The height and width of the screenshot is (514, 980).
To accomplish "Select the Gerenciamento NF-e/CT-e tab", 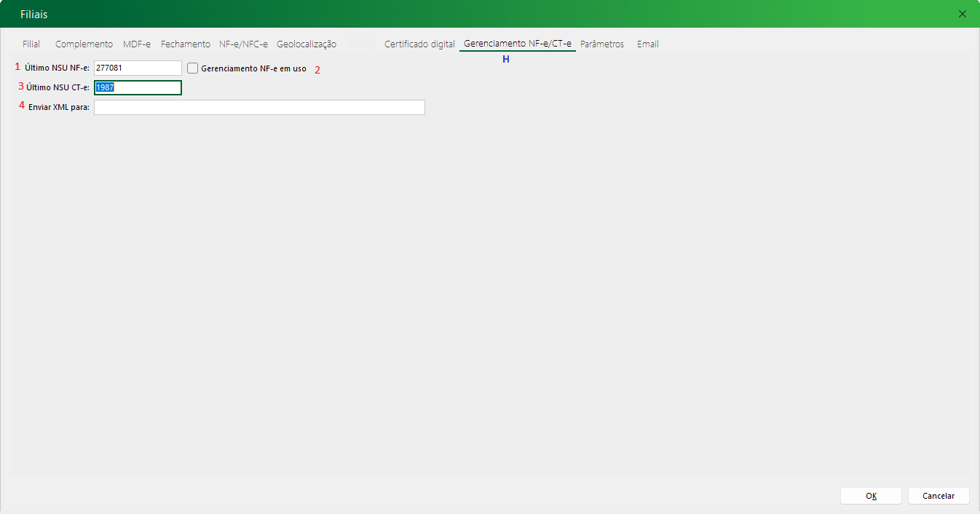I will click(517, 44).
